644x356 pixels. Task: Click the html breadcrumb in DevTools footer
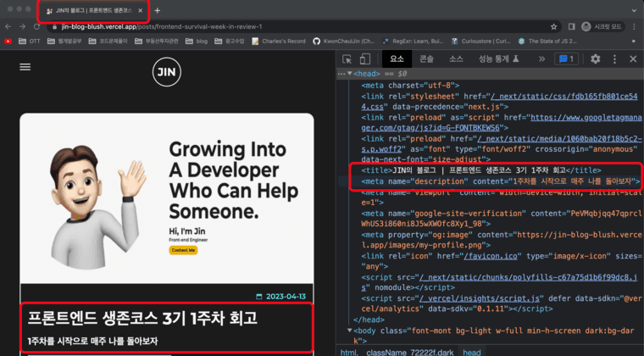(349, 353)
